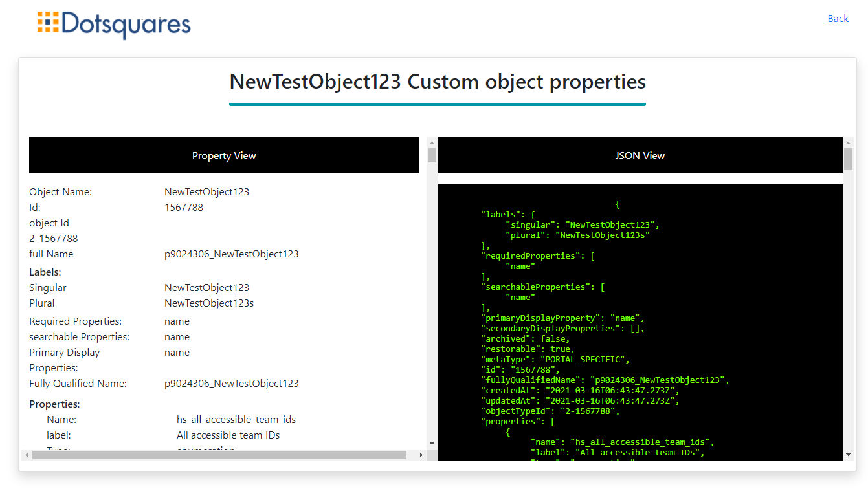This screenshot has height=489, width=868.
Task: Click the JSON View vertical scrollbar thumb
Action: click(848, 159)
